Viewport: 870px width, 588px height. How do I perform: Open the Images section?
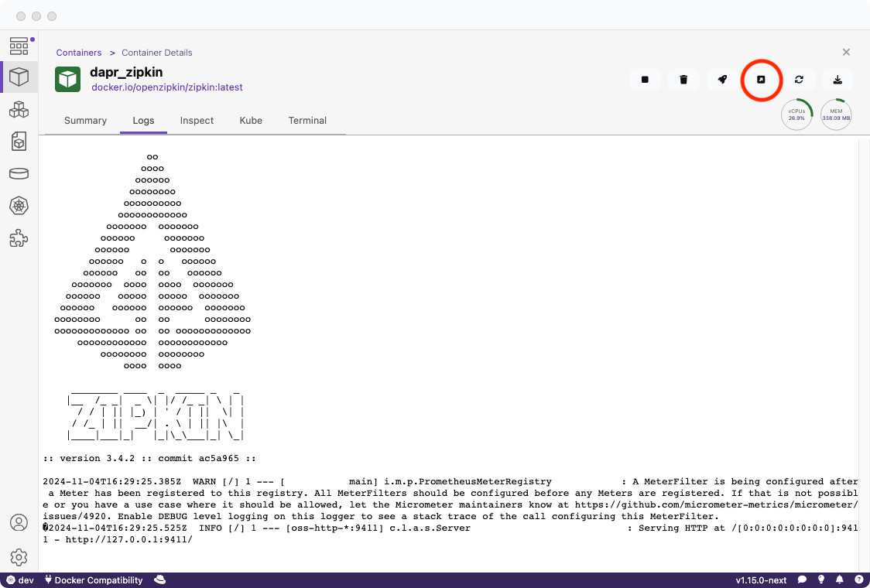pos(19,142)
